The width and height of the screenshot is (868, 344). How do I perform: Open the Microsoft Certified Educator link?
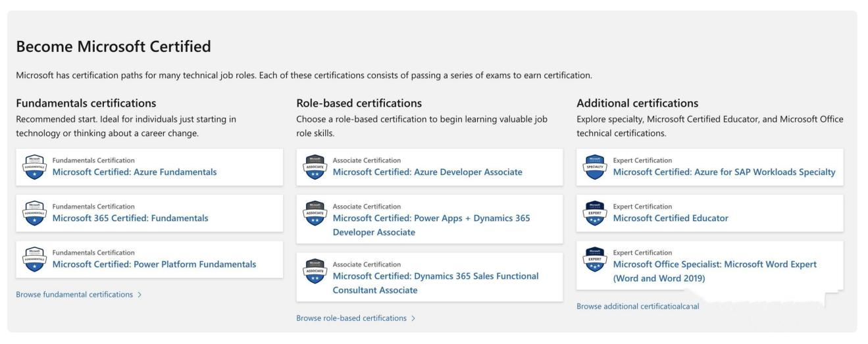(671, 218)
